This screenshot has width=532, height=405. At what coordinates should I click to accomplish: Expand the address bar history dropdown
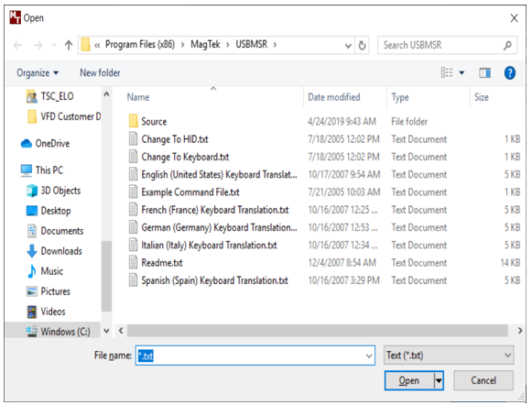point(348,46)
